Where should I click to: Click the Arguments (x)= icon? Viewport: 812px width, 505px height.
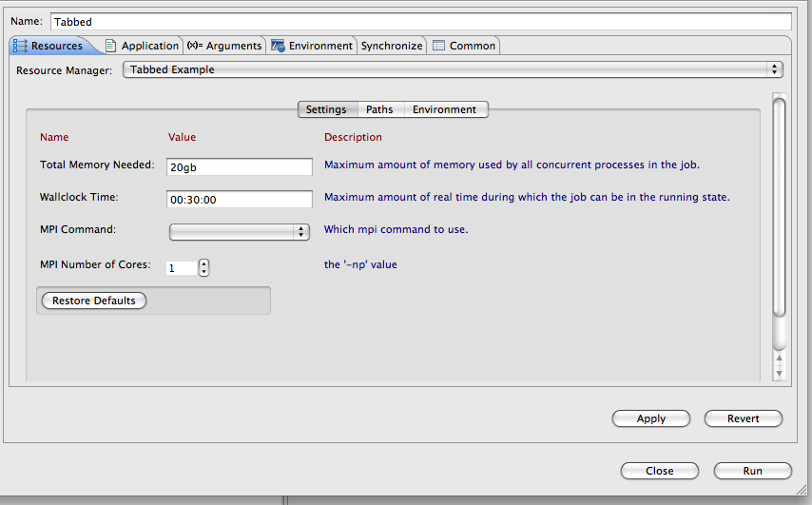(195, 45)
